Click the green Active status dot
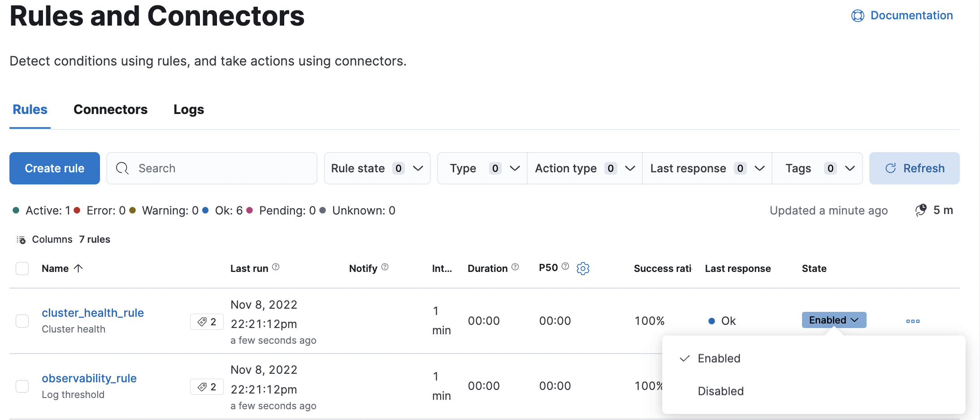Viewport: 980px width, 420px height. (x=17, y=210)
